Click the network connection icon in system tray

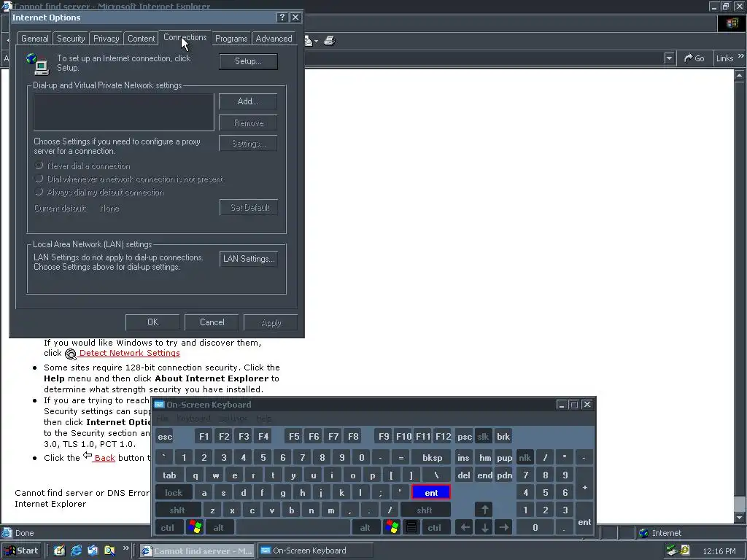[672, 551]
